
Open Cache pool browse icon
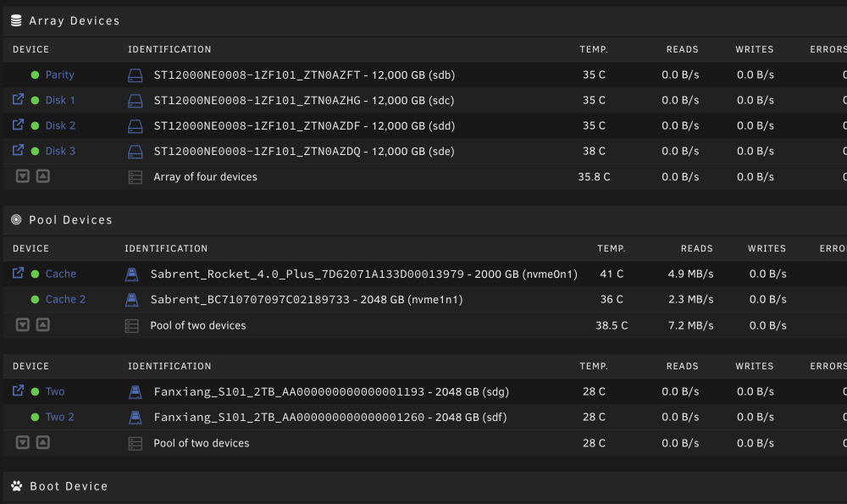click(x=18, y=273)
